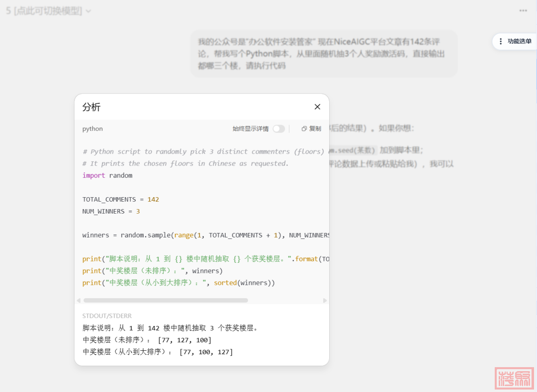Click the import random code line

pos(107,175)
